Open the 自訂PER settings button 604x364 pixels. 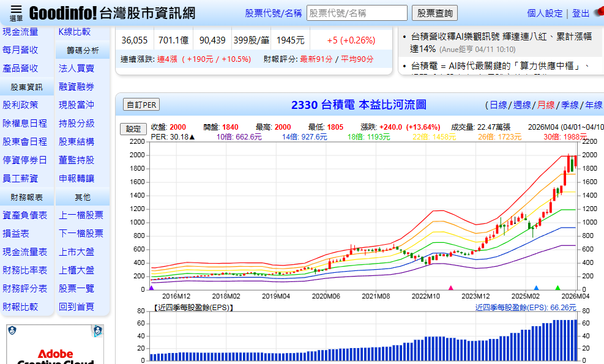point(141,105)
